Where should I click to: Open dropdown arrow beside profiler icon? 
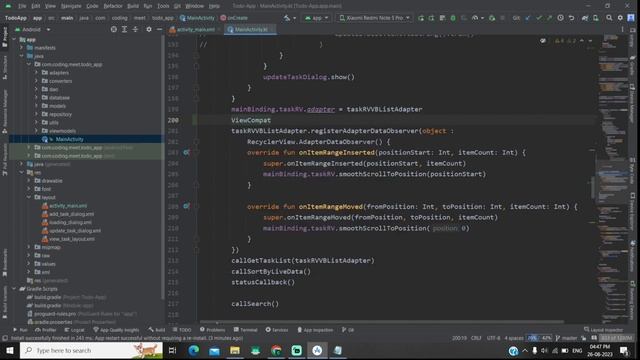click(482, 18)
